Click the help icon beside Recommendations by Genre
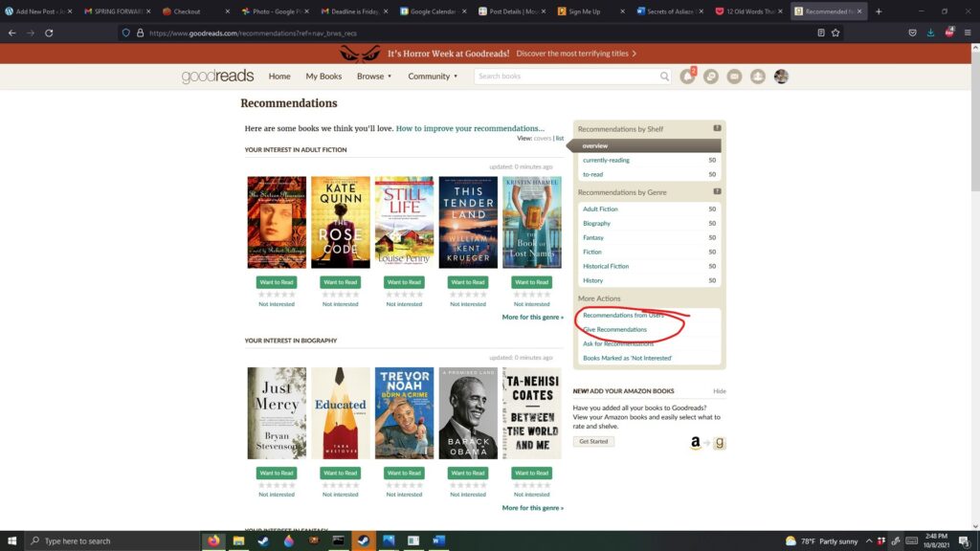The height and width of the screenshot is (551, 980). (x=717, y=191)
